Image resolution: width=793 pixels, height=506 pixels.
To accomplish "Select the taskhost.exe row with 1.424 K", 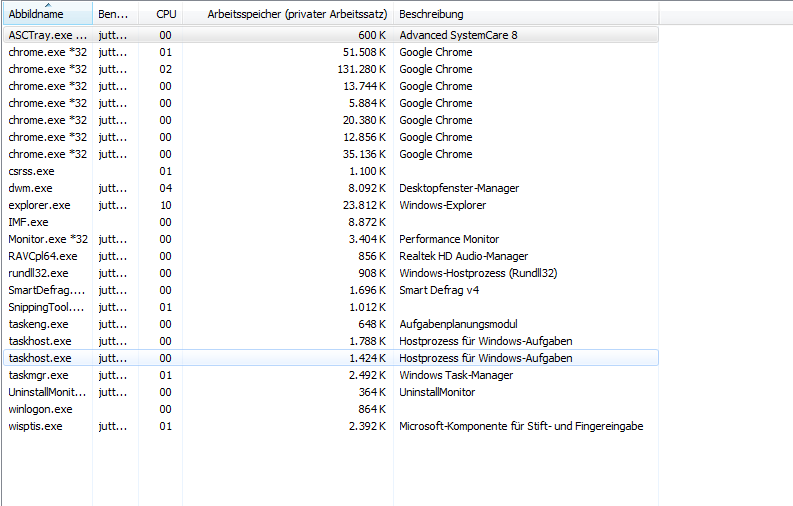I will pyautogui.click(x=331, y=358).
